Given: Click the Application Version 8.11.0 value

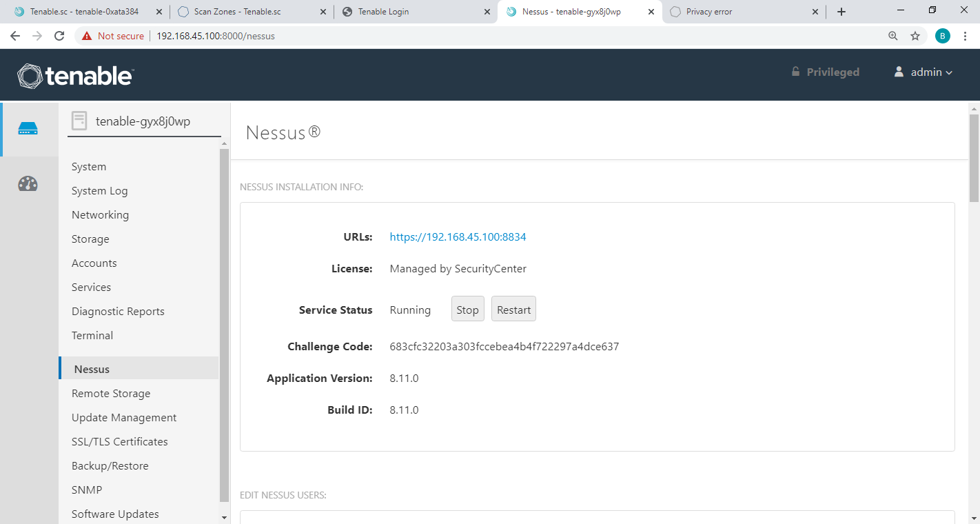Looking at the screenshot, I should tap(404, 379).
